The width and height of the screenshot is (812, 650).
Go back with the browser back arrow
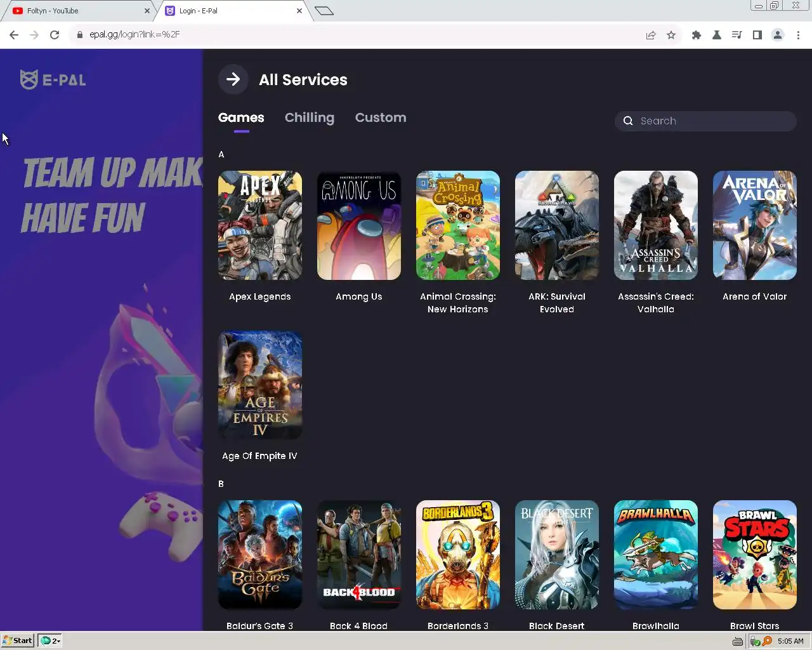tap(14, 35)
